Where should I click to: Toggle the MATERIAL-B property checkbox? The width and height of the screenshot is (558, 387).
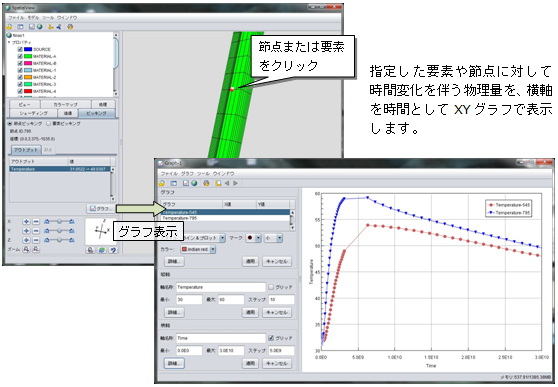[x=20, y=63]
